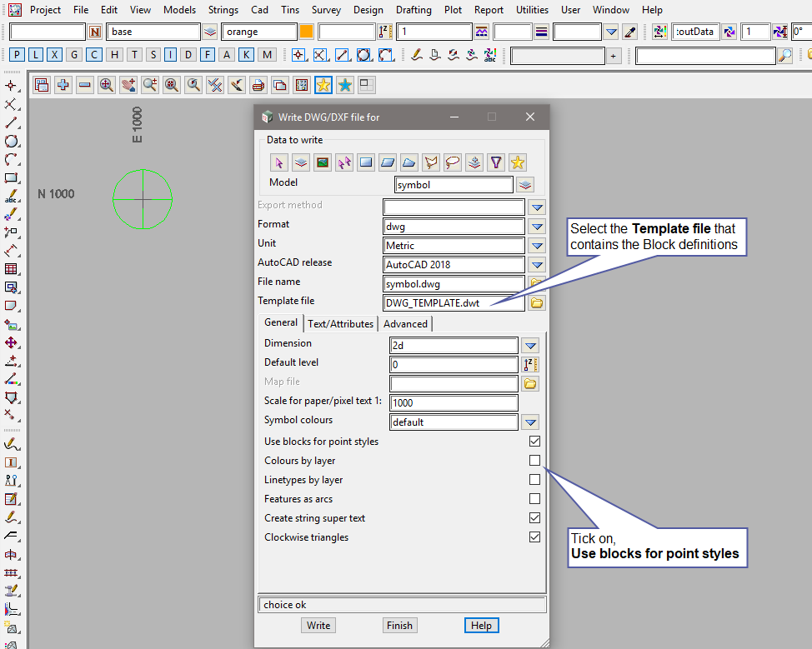
Task: Click the funnel filter icon in Data to write
Action: [x=496, y=162]
